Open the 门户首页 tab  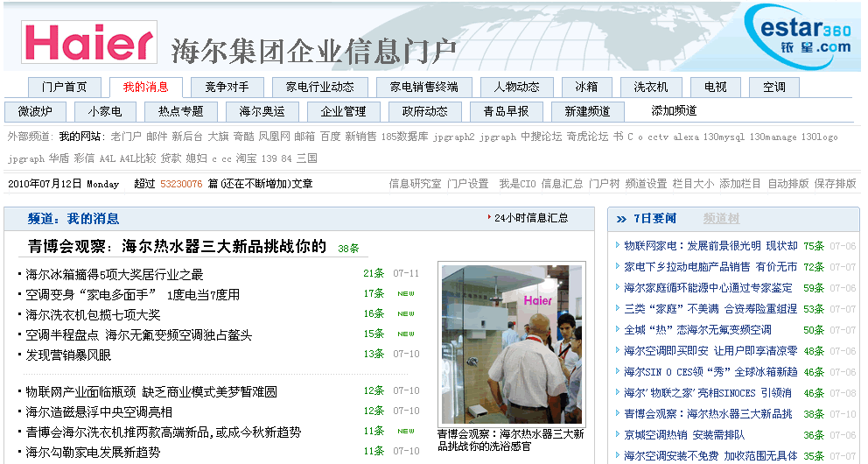coord(64,87)
